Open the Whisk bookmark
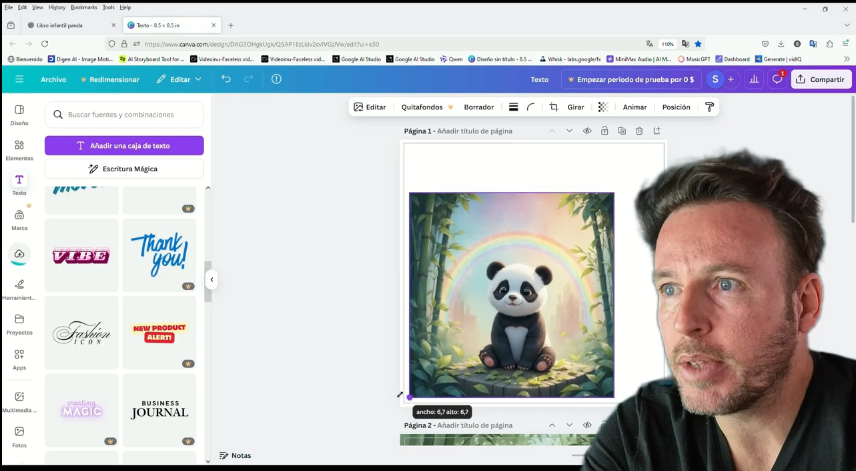The image size is (856, 471). 570,59
